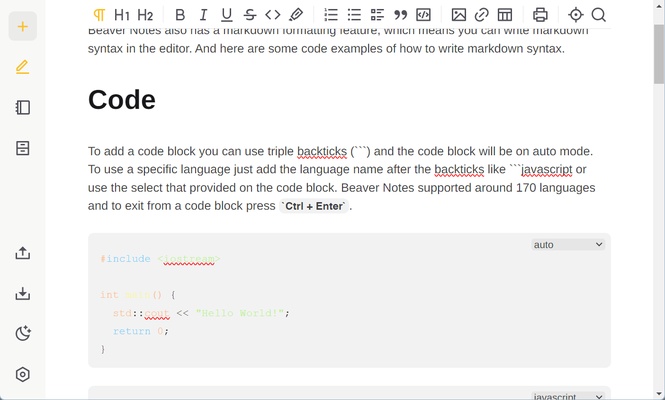Toggle underline formatting

[226, 15]
